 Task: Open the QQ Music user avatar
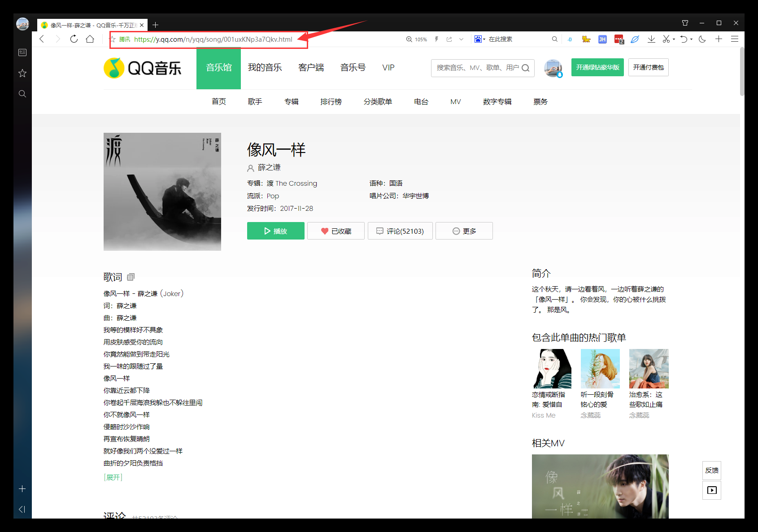point(553,68)
